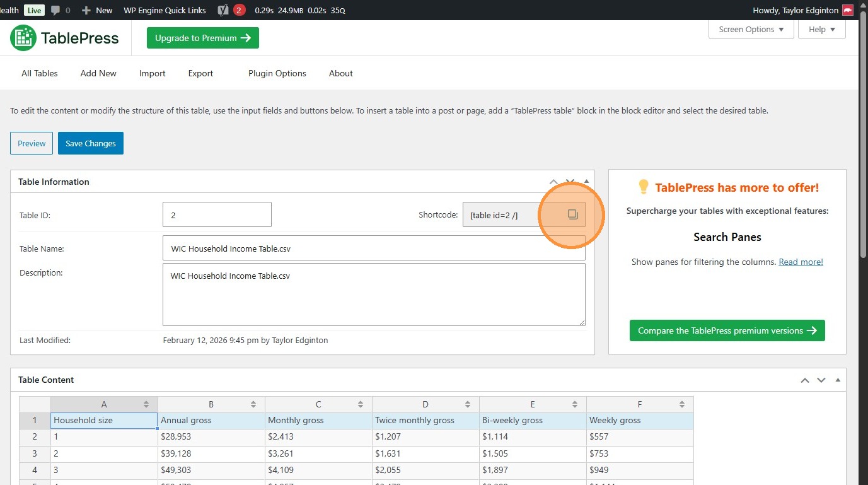Expand the Screen Options dropdown
Screen dimensions: 868x485
coord(751,30)
